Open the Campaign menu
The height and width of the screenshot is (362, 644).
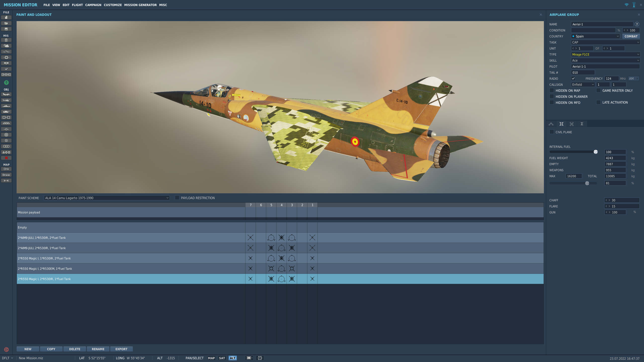pos(93,5)
